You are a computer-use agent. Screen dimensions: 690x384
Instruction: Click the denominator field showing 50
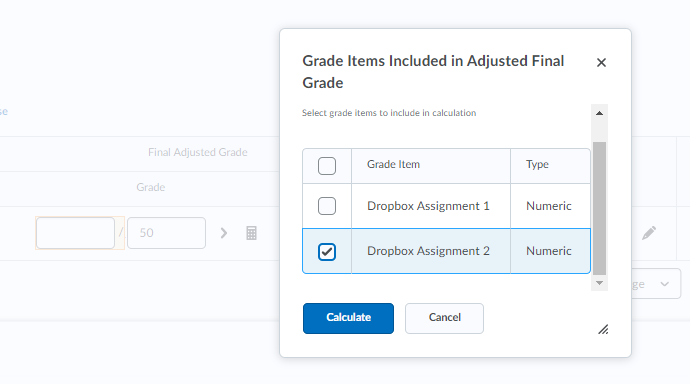tap(166, 233)
